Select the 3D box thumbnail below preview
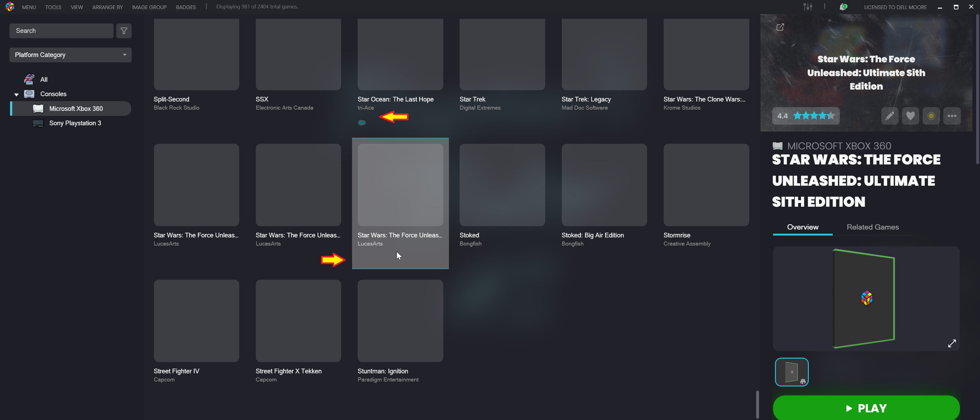This screenshot has height=420, width=980. (x=792, y=372)
